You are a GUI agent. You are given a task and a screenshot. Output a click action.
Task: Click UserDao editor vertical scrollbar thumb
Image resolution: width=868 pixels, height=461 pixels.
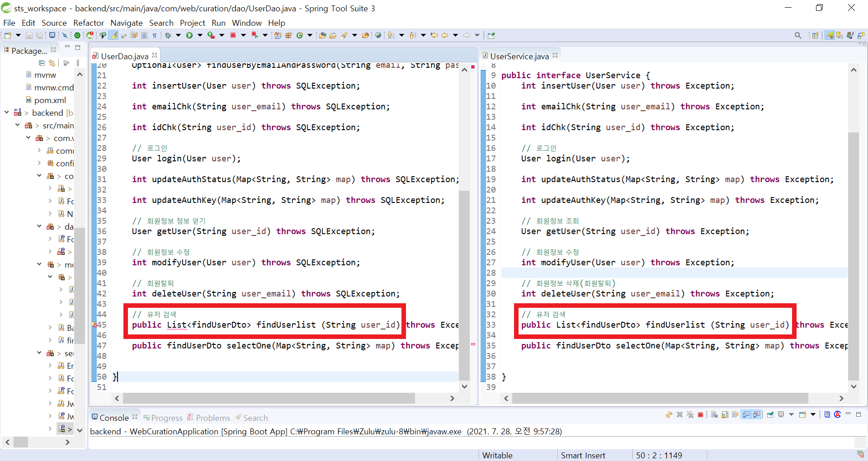point(464,285)
